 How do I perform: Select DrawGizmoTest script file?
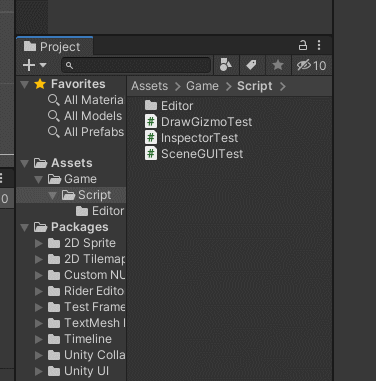click(198, 122)
